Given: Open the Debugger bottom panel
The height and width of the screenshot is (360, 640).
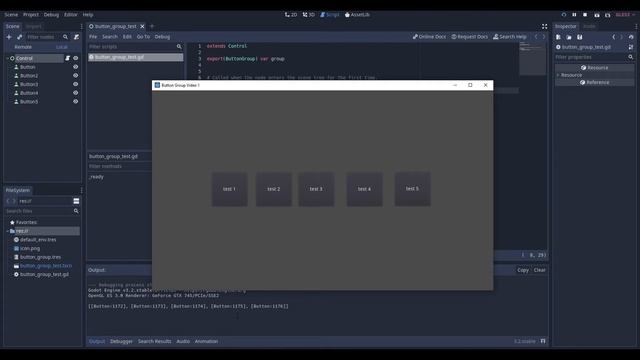Looking at the screenshot, I should [121, 341].
